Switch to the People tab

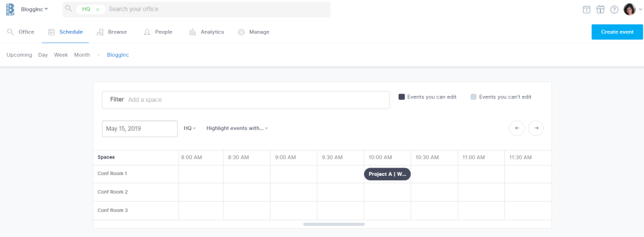tap(158, 32)
